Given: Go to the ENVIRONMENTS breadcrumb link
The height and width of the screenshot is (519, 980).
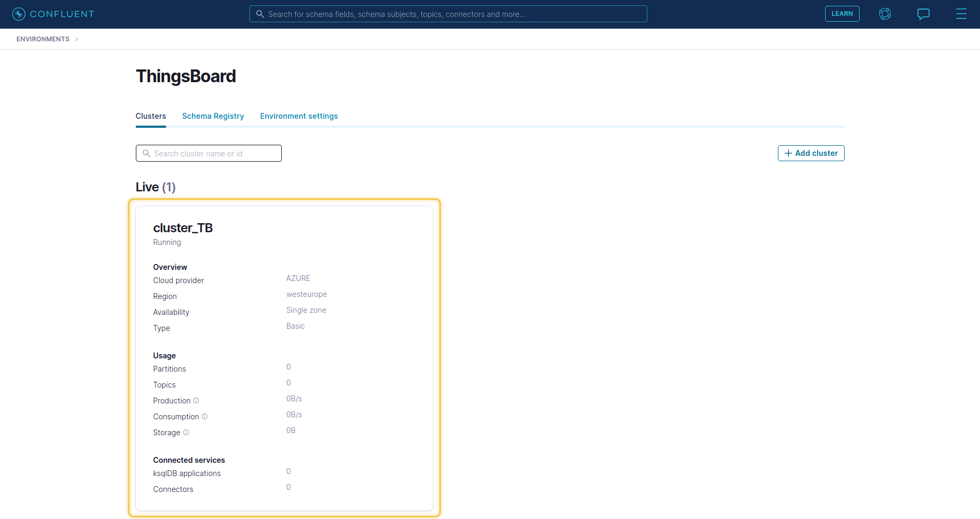Looking at the screenshot, I should [x=43, y=39].
